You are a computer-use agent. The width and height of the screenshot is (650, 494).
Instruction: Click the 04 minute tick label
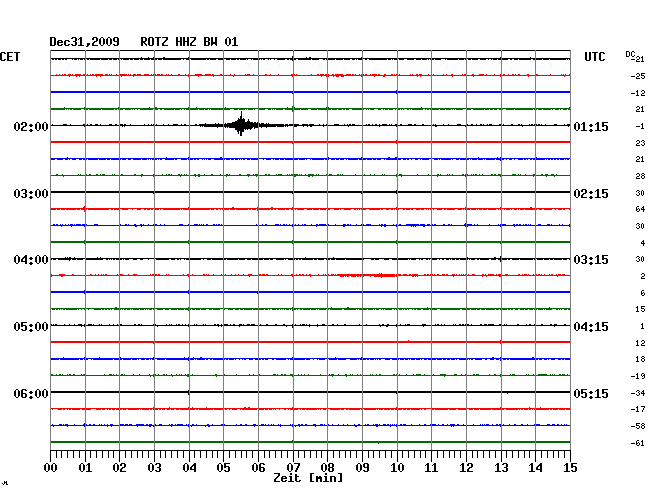[189, 468]
